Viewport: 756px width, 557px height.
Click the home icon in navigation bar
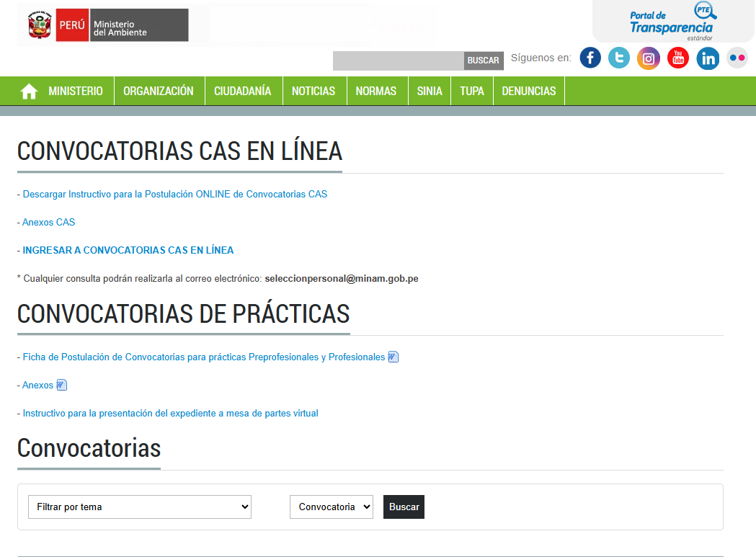pos(29,92)
